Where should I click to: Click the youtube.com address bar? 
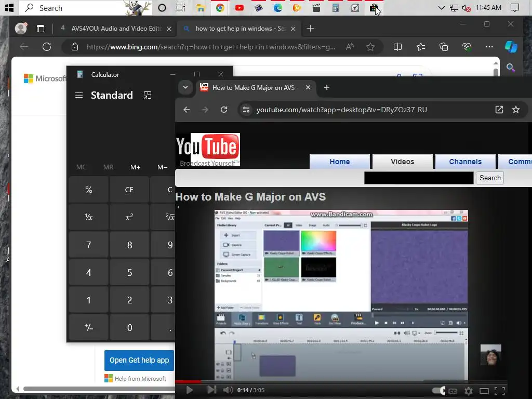341,110
